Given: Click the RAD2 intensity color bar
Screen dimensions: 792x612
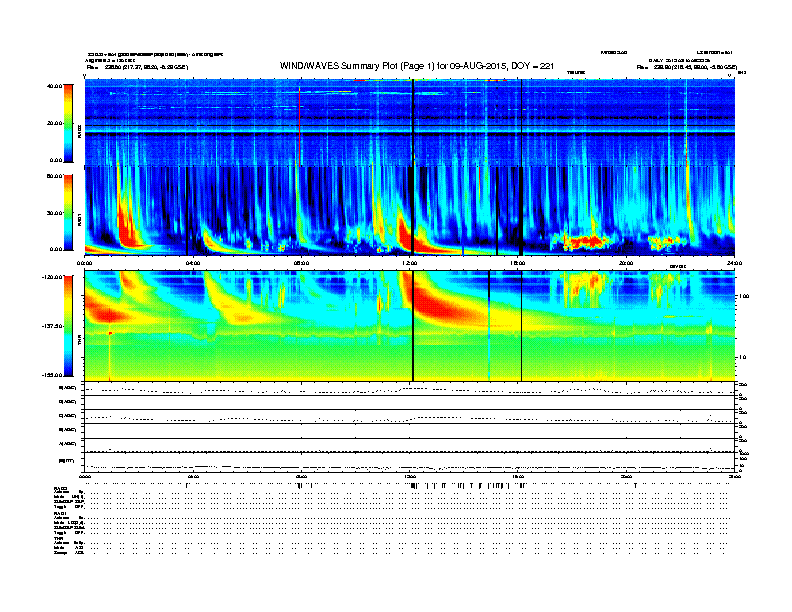Looking at the screenshot, I should 68,123.
